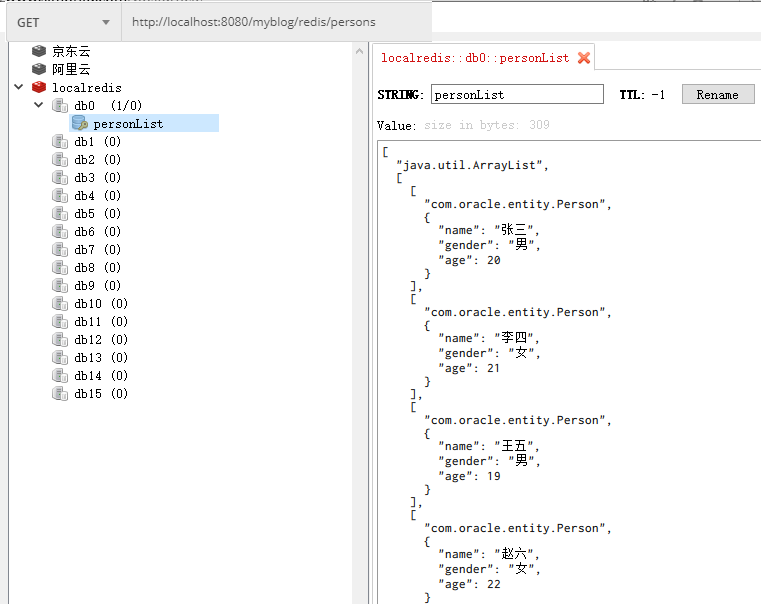Viewport: 761px width, 604px height.
Task: Select db12 (0) in the tree
Action: (101, 340)
